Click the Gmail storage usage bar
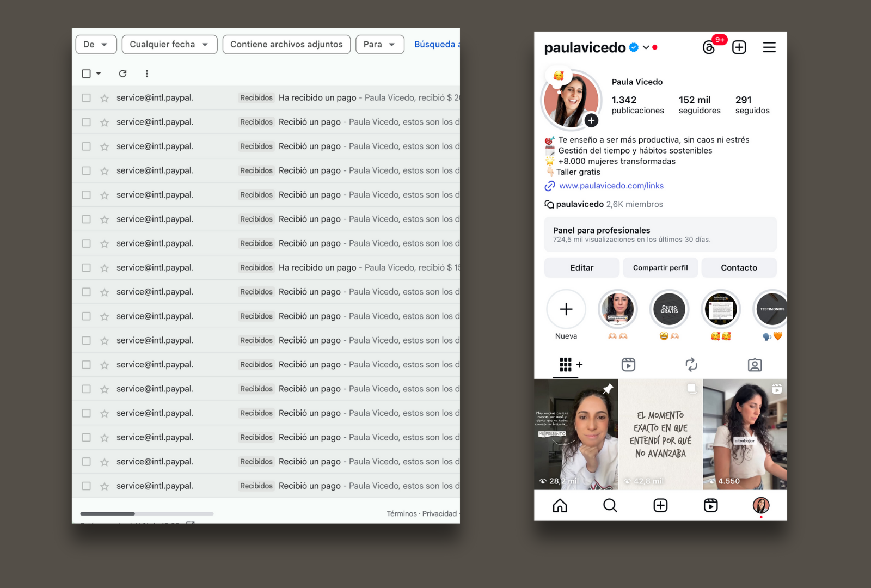This screenshot has height=588, width=871. click(147, 514)
